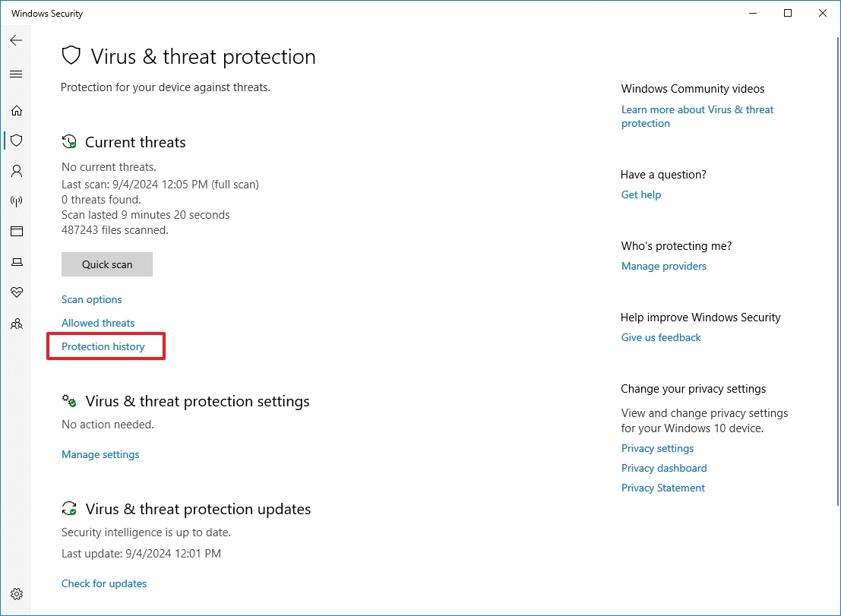This screenshot has height=616, width=841.
Task: Open Scan options link
Action: 92,300
